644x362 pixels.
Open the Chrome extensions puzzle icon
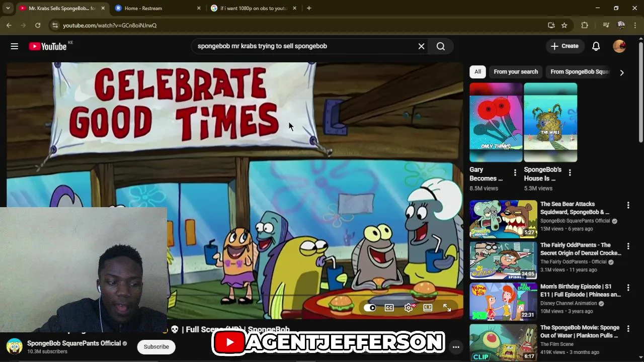tap(585, 25)
